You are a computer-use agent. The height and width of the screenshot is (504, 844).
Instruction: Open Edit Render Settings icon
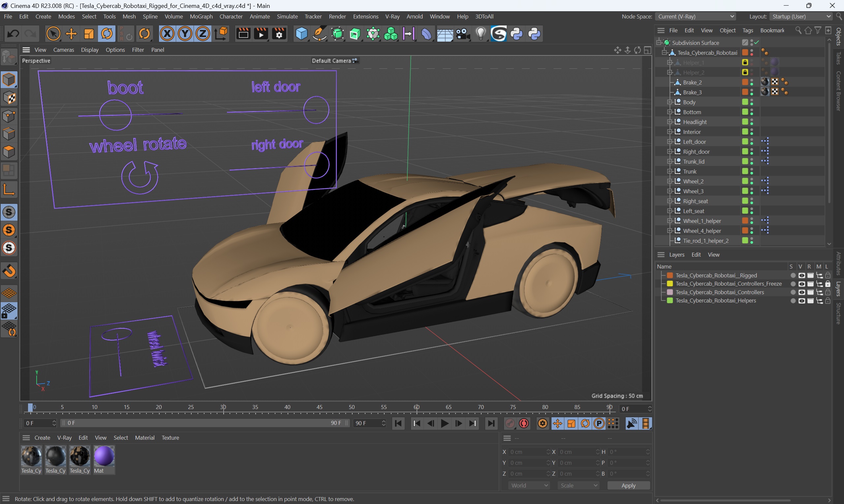tap(279, 34)
